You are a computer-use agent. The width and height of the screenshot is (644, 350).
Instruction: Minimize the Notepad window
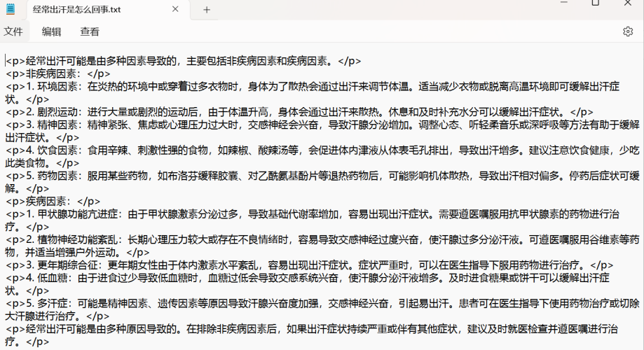click(x=564, y=3)
